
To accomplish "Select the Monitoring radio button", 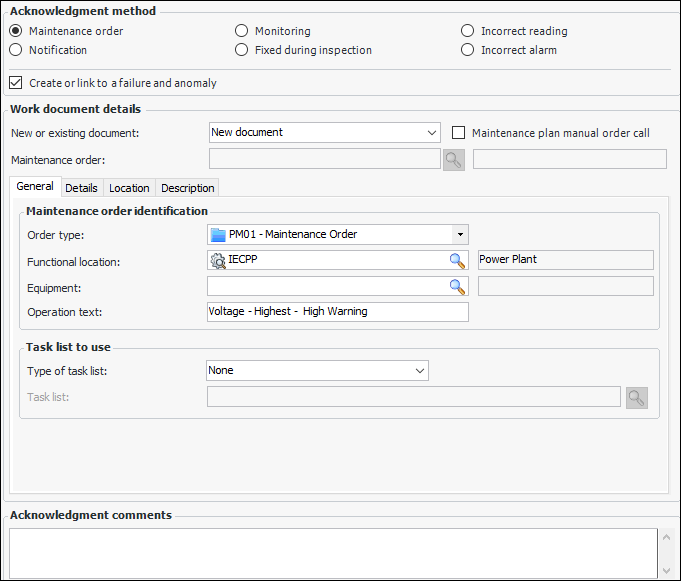I will click(242, 31).
